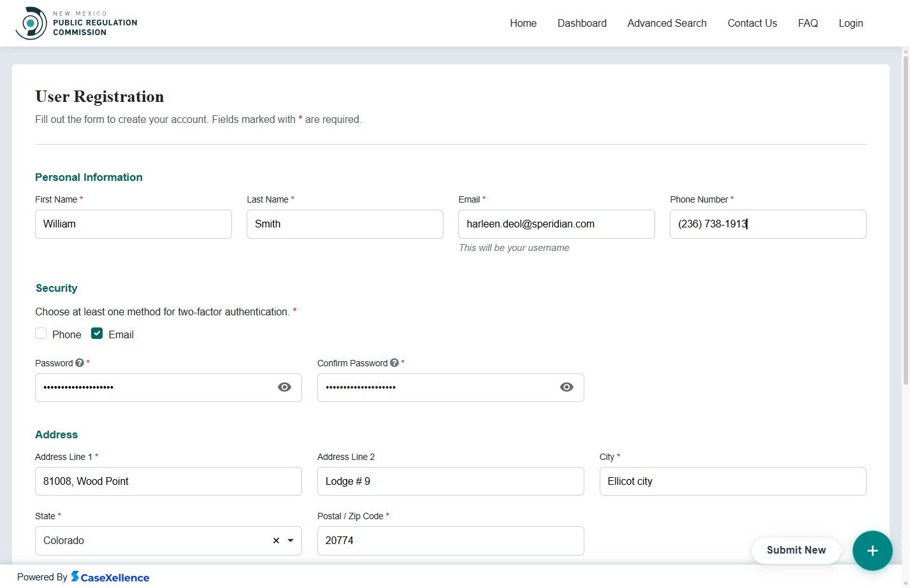Open the Password help tooltip icon
This screenshot has height=588, width=910.
point(79,362)
